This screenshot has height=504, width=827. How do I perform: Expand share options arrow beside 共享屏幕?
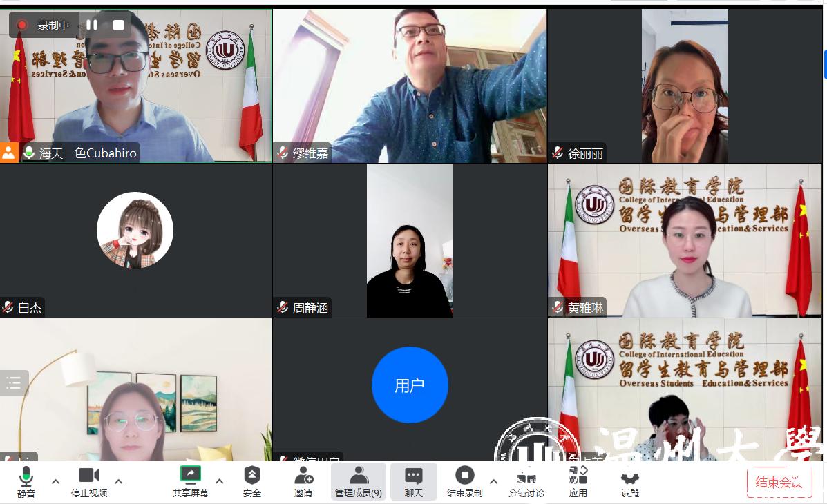tap(220, 481)
